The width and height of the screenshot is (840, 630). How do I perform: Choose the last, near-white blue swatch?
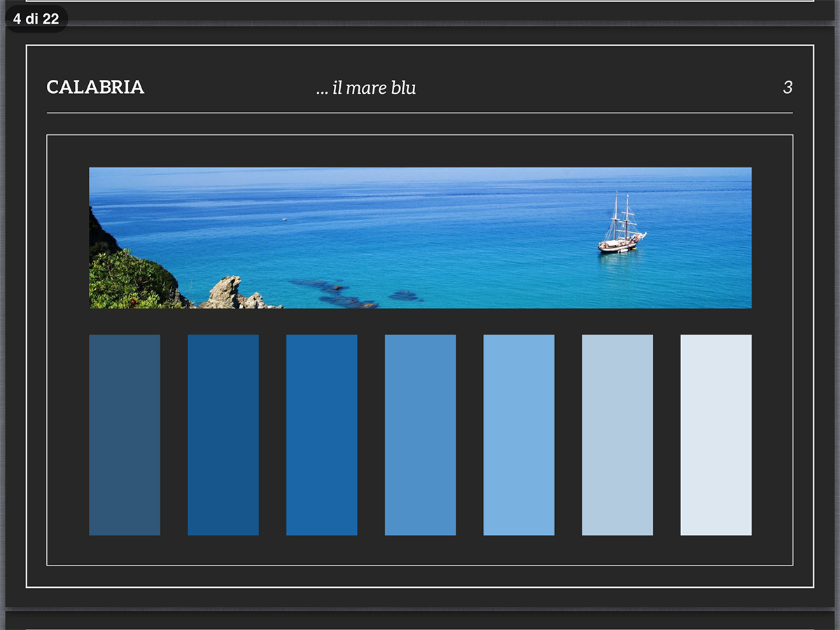click(x=715, y=435)
